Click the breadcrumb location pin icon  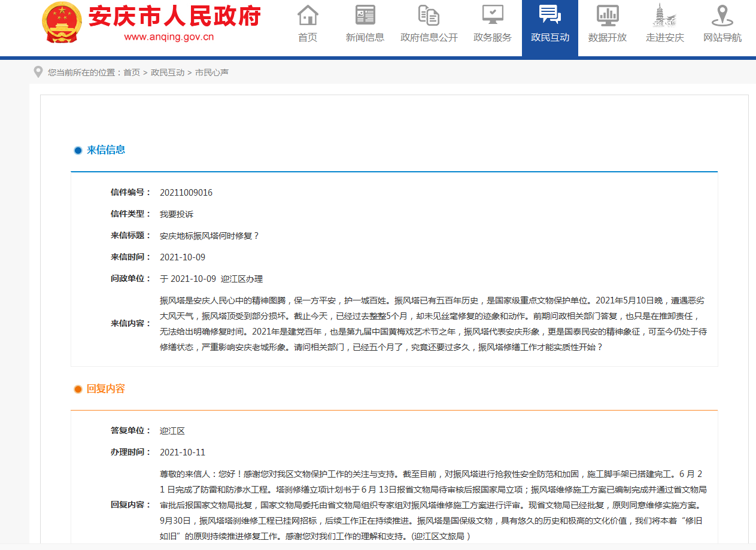pos(38,72)
